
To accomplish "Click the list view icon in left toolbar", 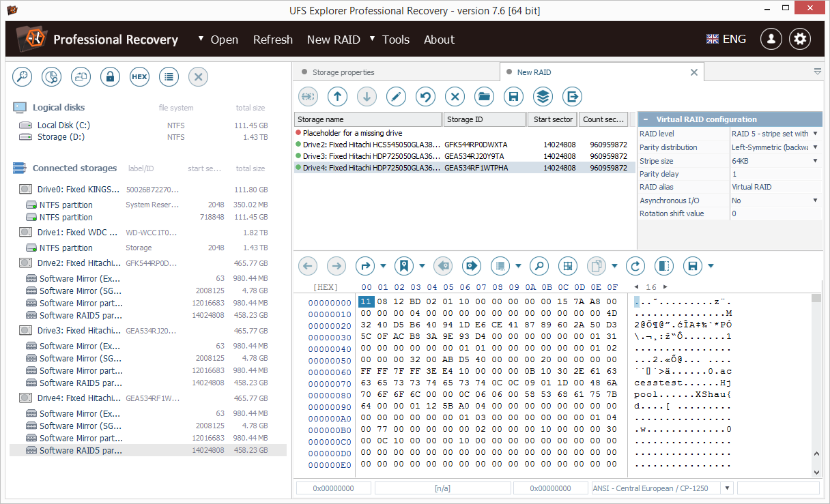I will click(169, 76).
